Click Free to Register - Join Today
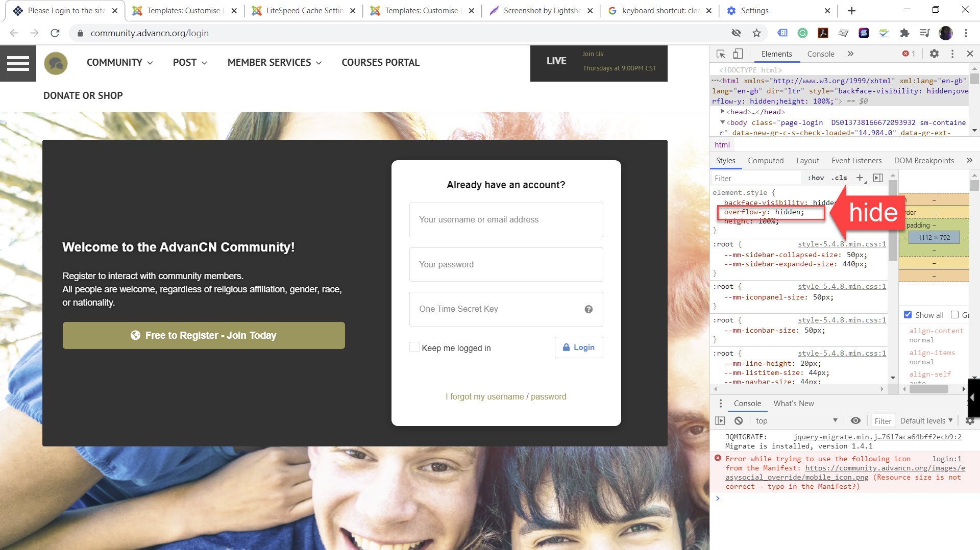This screenshot has width=980, height=550. coord(204,335)
